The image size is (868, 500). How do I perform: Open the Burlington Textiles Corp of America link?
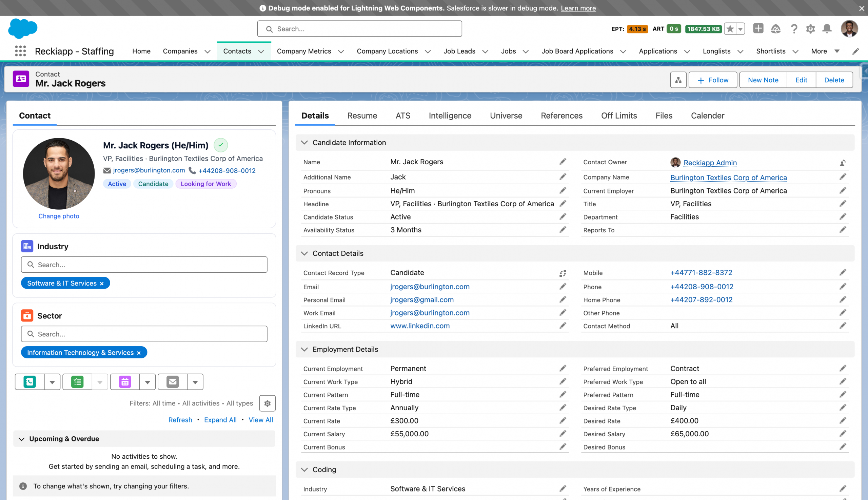[728, 178]
